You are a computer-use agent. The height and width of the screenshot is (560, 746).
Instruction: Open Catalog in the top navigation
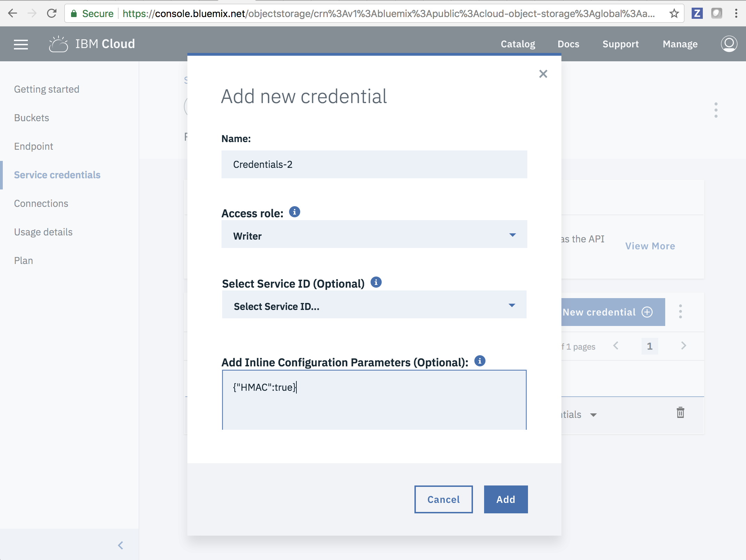point(518,44)
